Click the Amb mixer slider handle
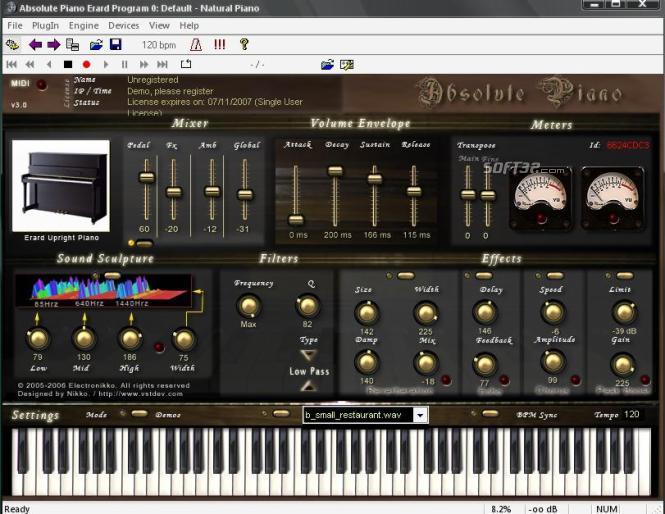This screenshot has width=665, height=514. (212, 191)
